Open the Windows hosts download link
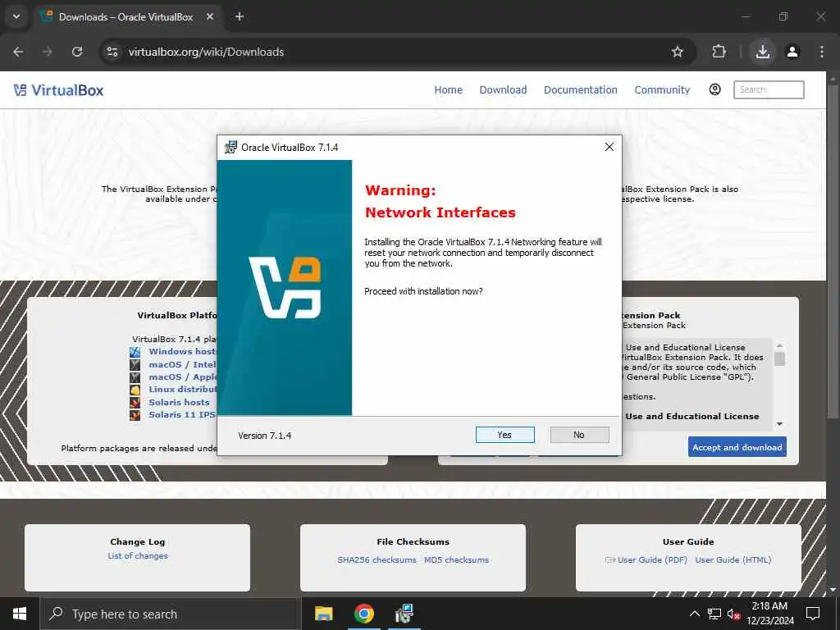Viewport: 840px width, 630px height. (182, 351)
